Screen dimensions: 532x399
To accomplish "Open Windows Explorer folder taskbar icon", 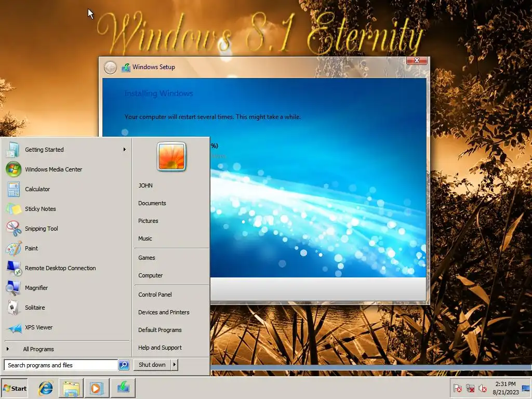I will (x=71, y=388).
